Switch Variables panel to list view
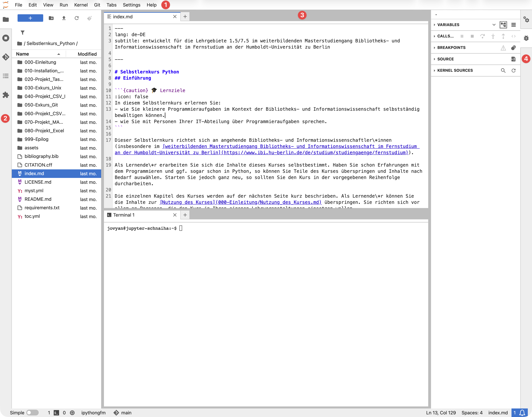Screen dimensions: 532x417 (513, 25)
